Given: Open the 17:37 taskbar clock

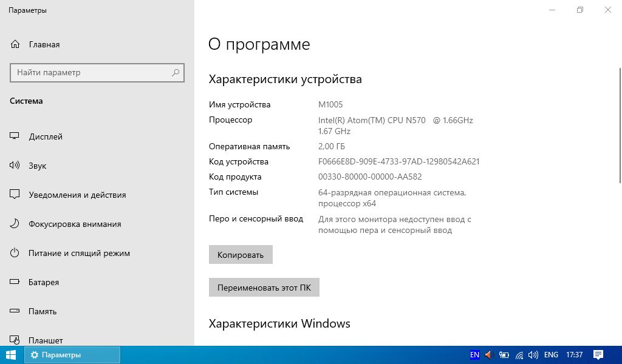Looking at the screenshot, I should [x=574, y=355].
